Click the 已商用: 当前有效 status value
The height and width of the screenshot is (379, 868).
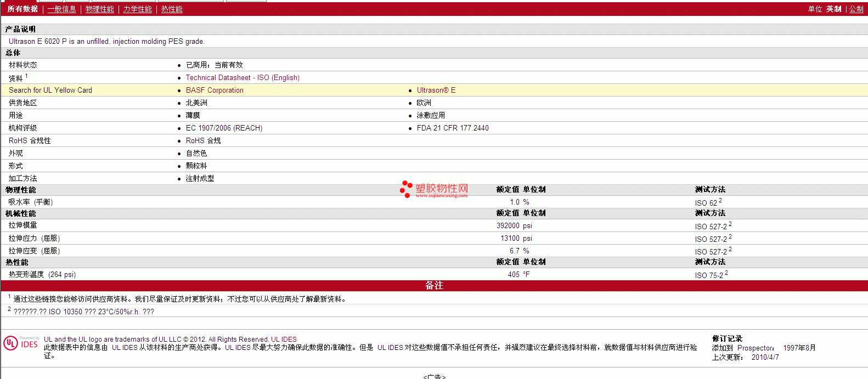[x=214, y=65]
